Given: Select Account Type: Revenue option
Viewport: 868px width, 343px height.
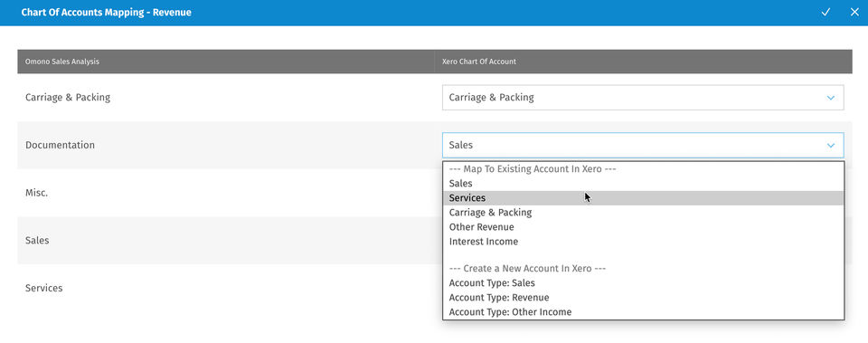Looking at the screenshot, I should [643, 298].
